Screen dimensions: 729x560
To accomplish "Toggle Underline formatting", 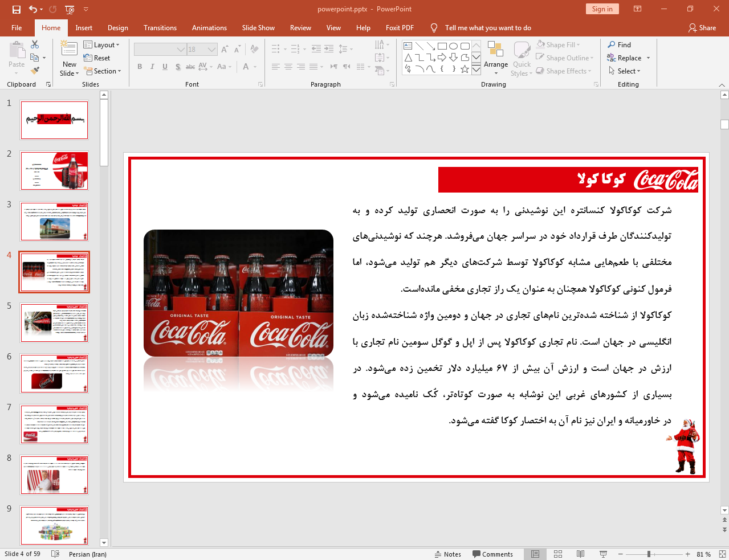I will coord(165,67).
